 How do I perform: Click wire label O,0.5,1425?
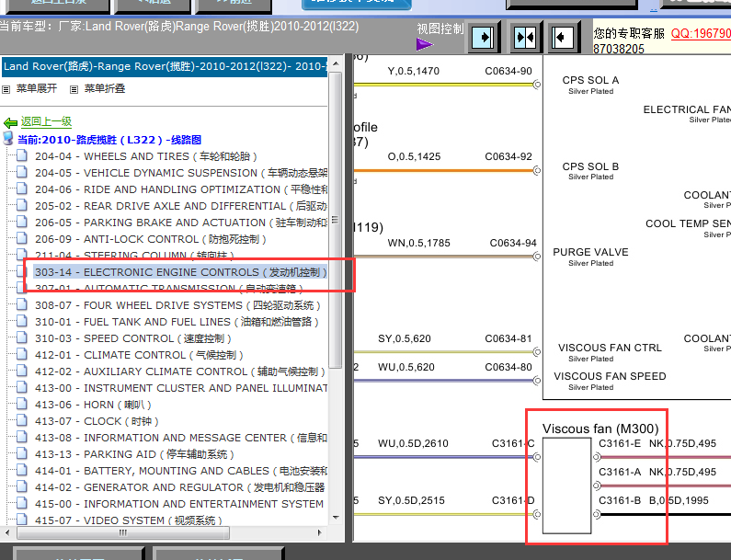point(414,156)
